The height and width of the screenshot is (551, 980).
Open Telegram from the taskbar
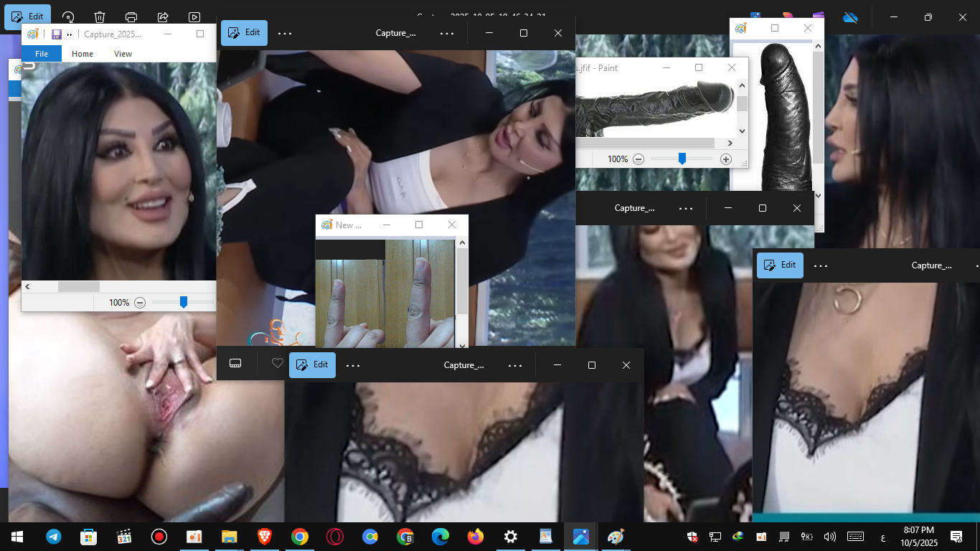pyautogui.click(x=54, y=537)
